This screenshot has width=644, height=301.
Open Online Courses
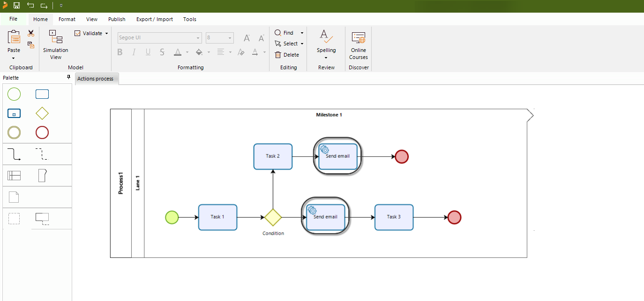point(359,45)
